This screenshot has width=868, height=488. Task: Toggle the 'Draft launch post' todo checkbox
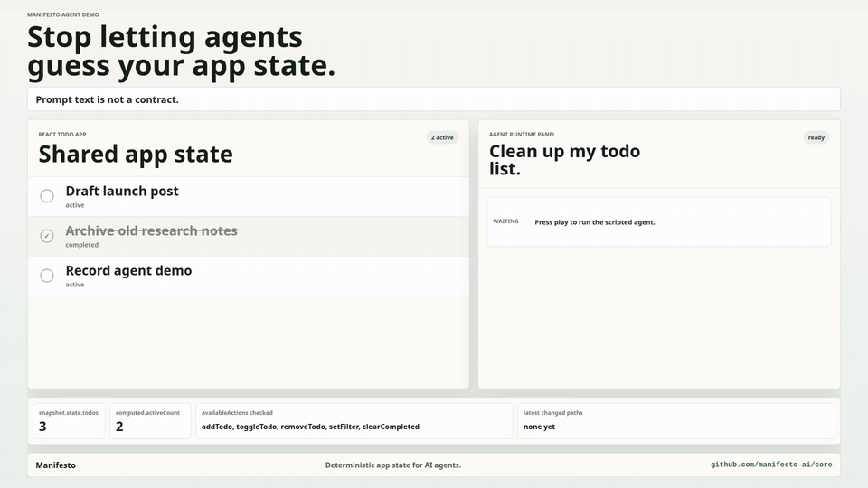47,196
